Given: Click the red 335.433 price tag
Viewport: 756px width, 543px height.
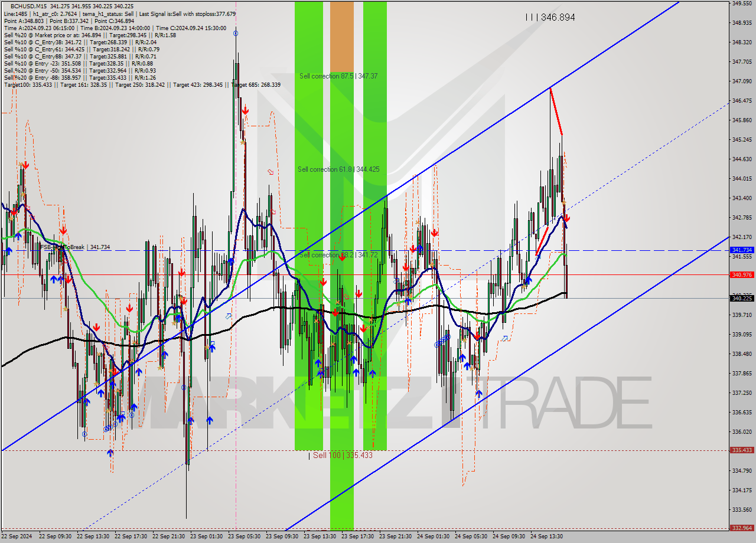Looking at the screenshot, I should (742, 450).
